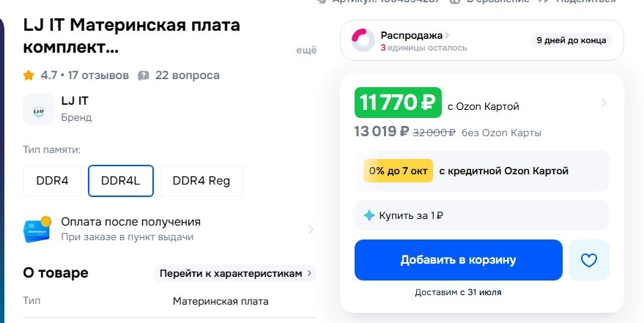Click the yellow rating star

29,75
